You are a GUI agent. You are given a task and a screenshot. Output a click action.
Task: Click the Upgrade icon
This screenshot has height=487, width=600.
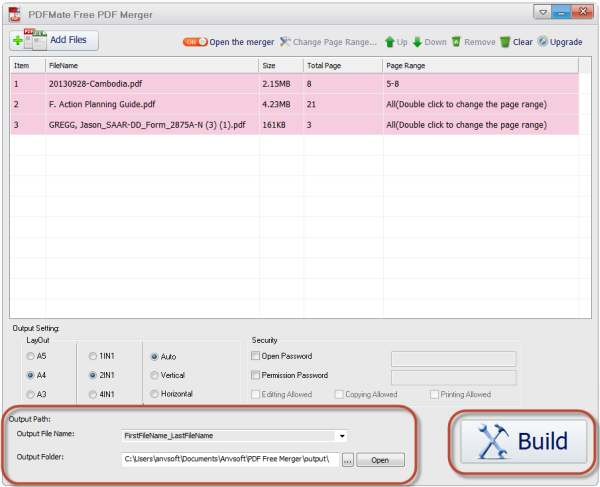[x=543, y=41]
